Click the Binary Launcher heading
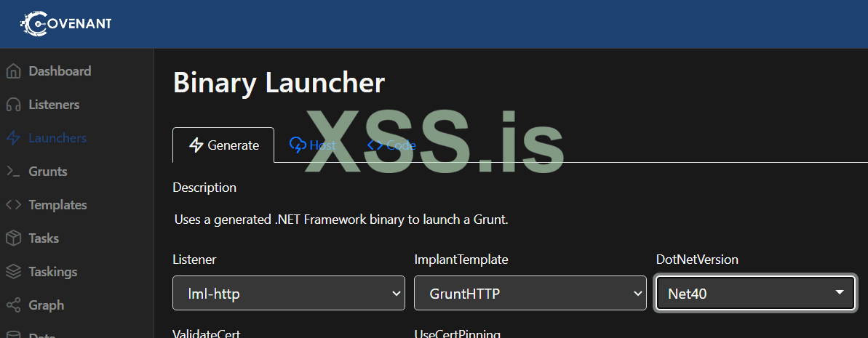This screenshot has width=868, height=338. tap(279, 83)
